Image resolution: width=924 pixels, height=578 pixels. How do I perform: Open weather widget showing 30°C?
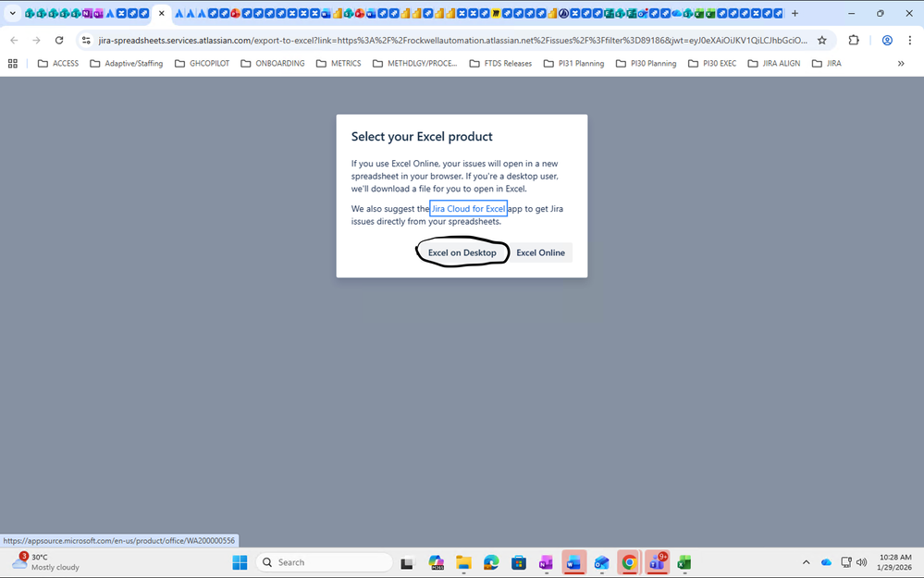tap(46, 562)
